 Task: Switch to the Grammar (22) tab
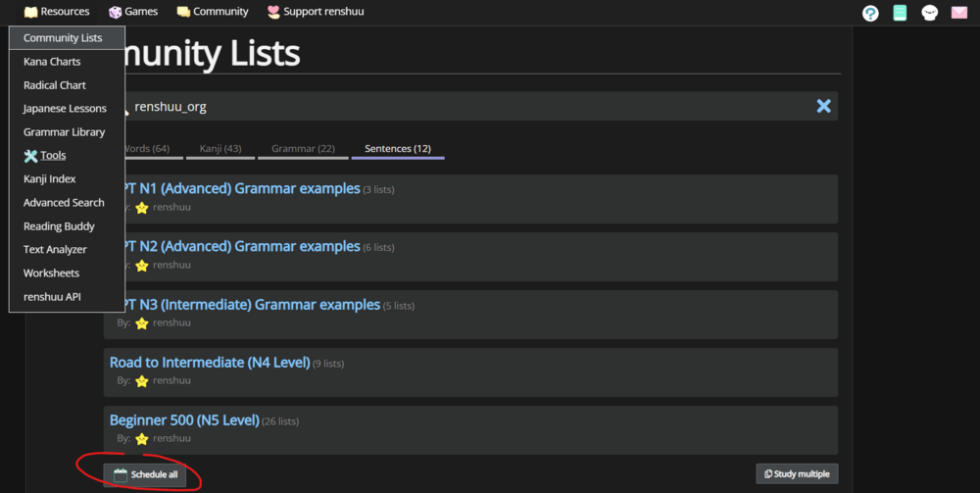click(x=303, y=149)
